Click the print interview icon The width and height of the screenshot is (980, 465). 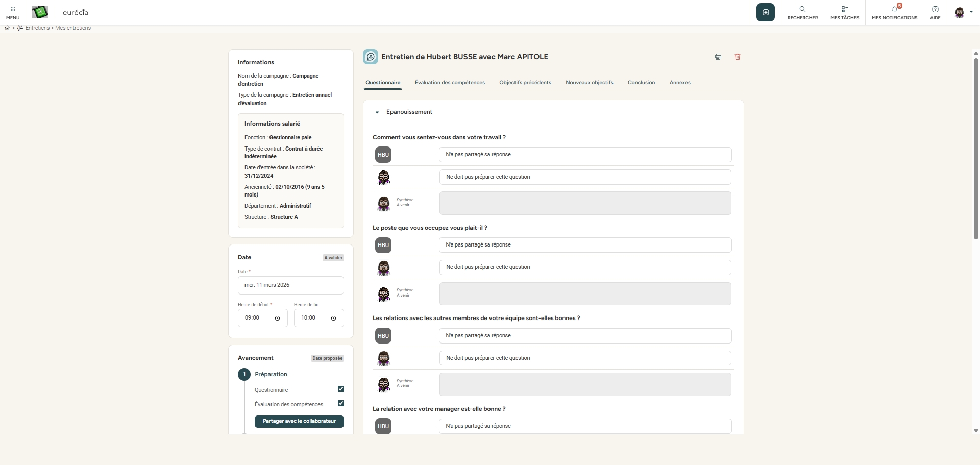(x=718, y=57)
